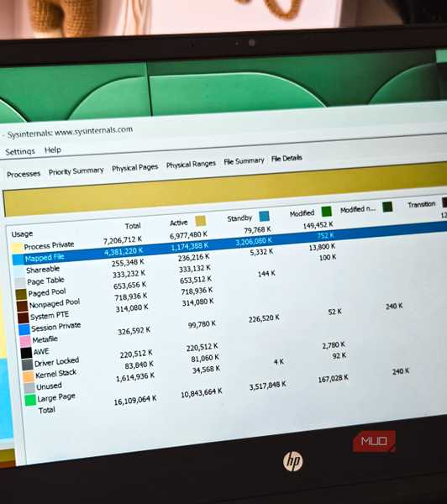Click the Total row label
The width and height of the screenshot is (447, 504).
click(47, 410)
